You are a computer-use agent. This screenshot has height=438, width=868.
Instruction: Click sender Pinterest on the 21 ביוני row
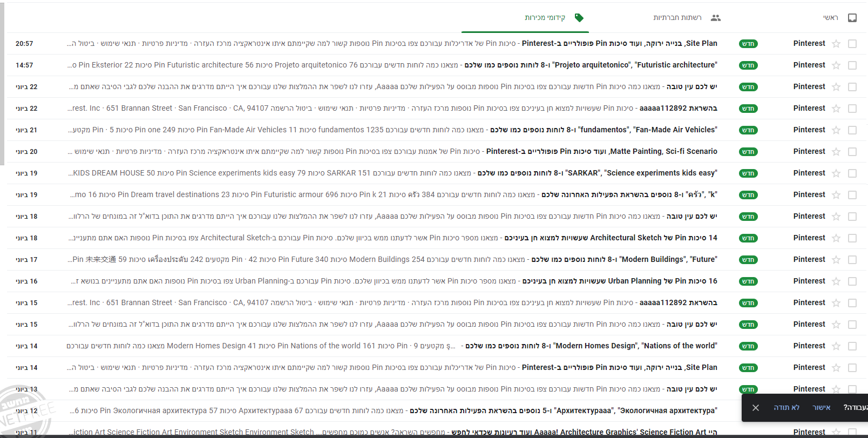click(809, 130)
